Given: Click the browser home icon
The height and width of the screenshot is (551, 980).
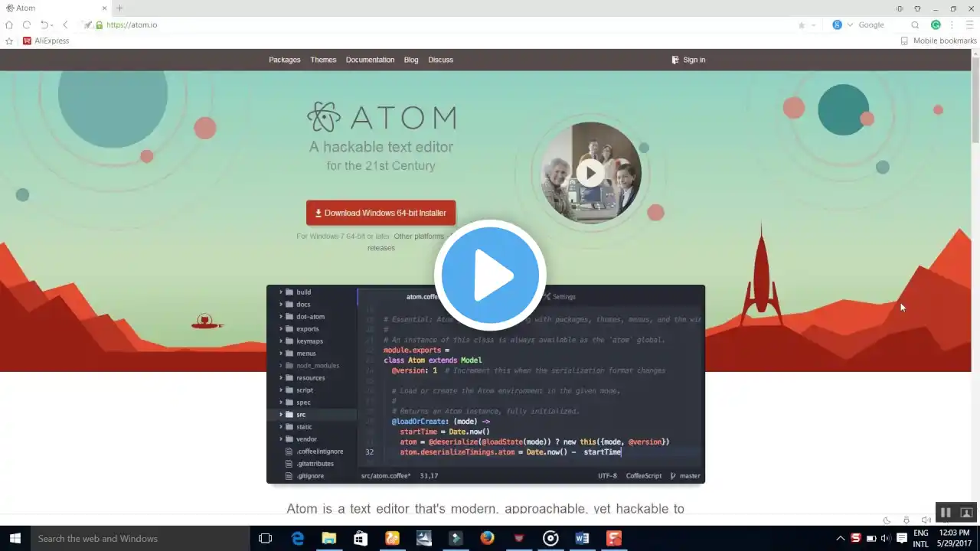Looking at the screenshot, I should (x=9, y=24).
